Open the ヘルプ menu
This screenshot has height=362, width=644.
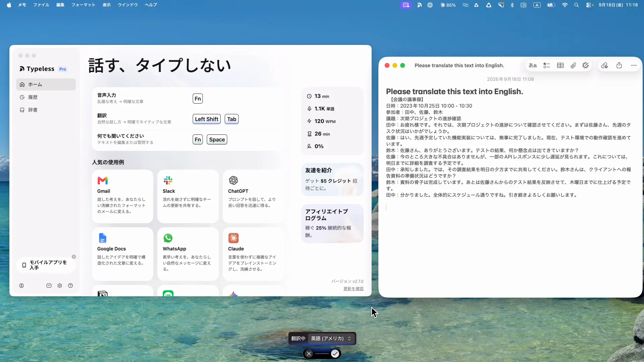151,5
